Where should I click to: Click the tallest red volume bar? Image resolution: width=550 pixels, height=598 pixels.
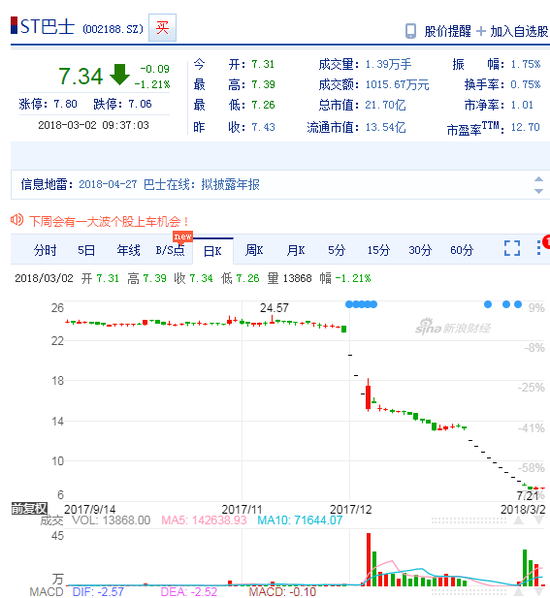click(368, 559)
